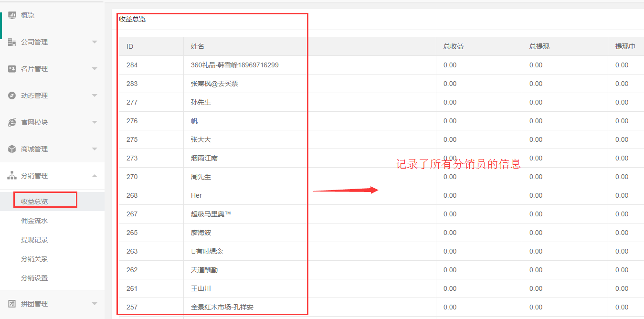The width and height of the screenshot is (644, 319).
Task: Click the 总收益 column header
Action: [x=454, y=46]
